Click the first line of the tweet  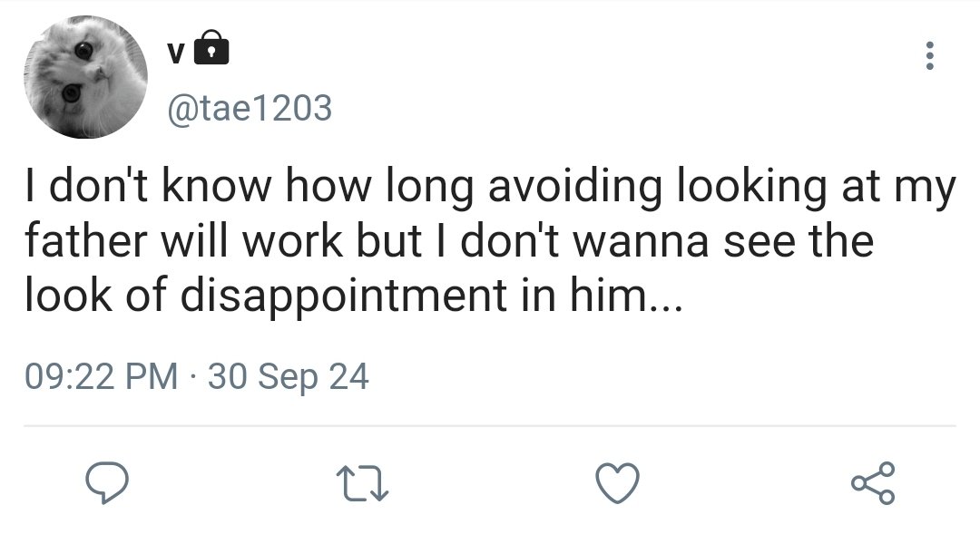[x=490, y=186]
